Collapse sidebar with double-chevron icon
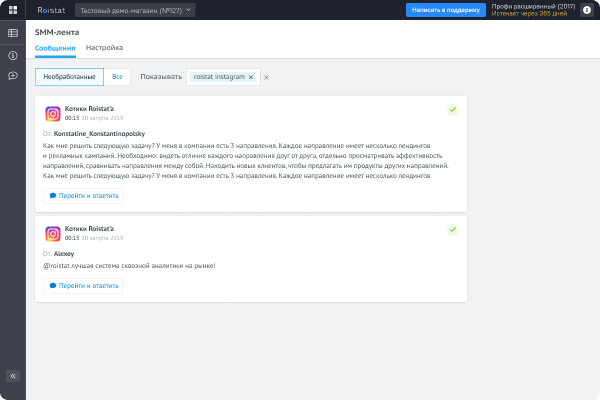This screenshot has height=400, width=600. pos(13,376)
